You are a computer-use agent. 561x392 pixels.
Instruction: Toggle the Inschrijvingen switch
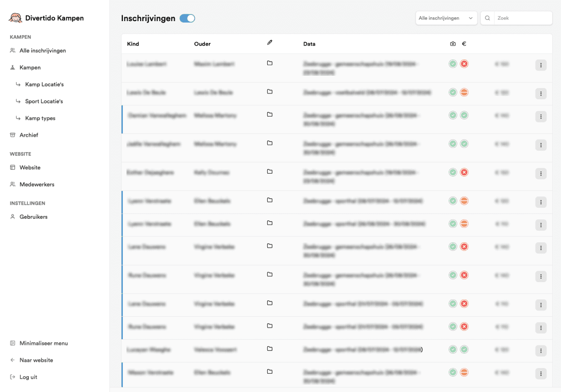[187, 18]
